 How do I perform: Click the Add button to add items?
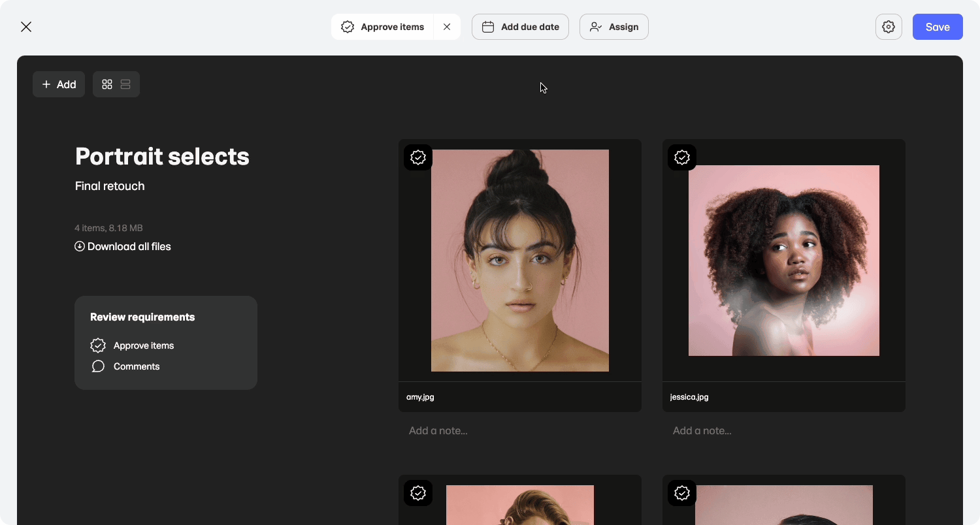coord(59,84)
